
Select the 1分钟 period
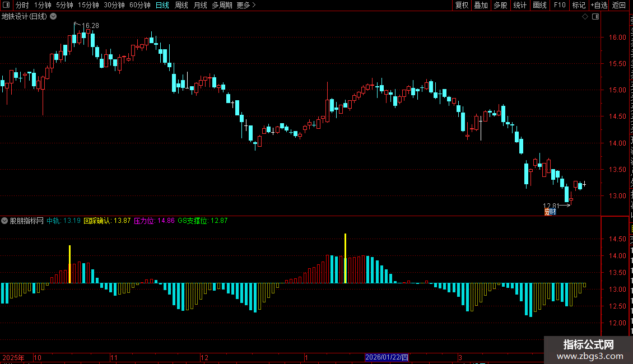click(x=43, y=5)
